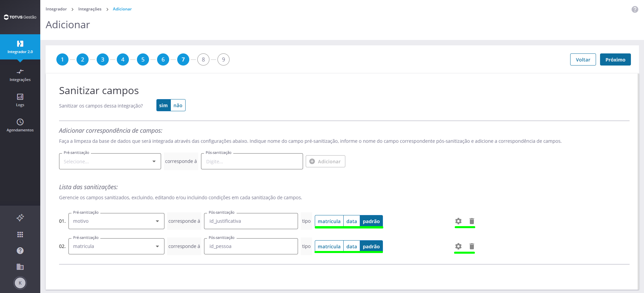Go to wizard step 4
Screen dimensions: 644x293
pyautogui.click(x=123, y=59)
